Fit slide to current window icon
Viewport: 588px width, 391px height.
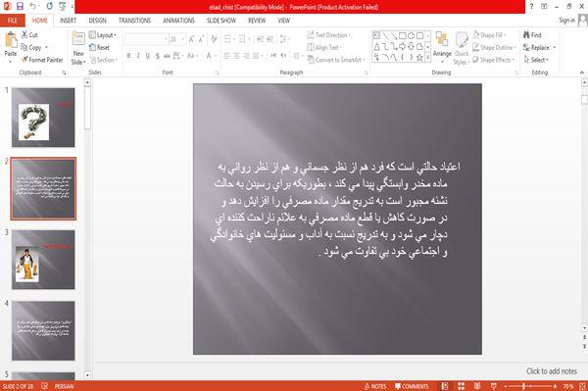(582, 386)
